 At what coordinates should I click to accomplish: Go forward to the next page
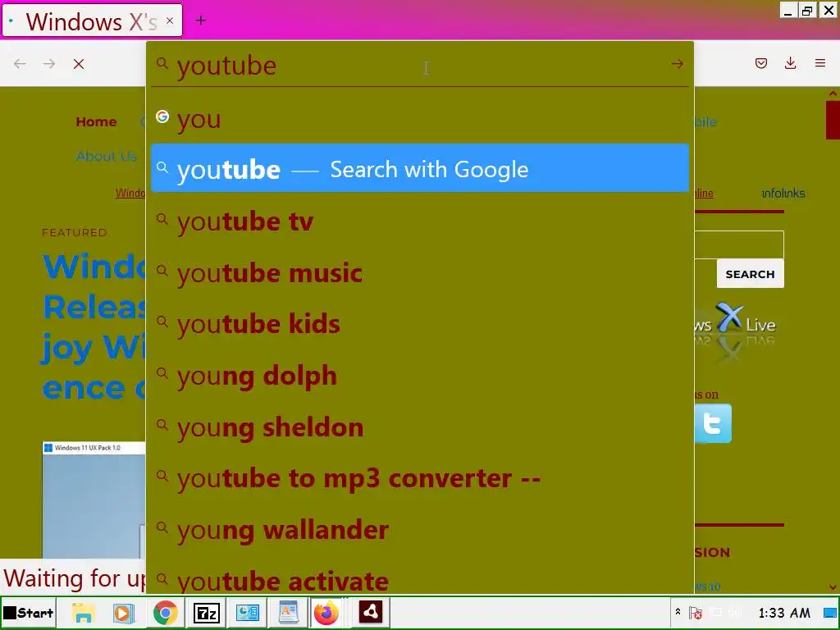(x=49, y=64)
